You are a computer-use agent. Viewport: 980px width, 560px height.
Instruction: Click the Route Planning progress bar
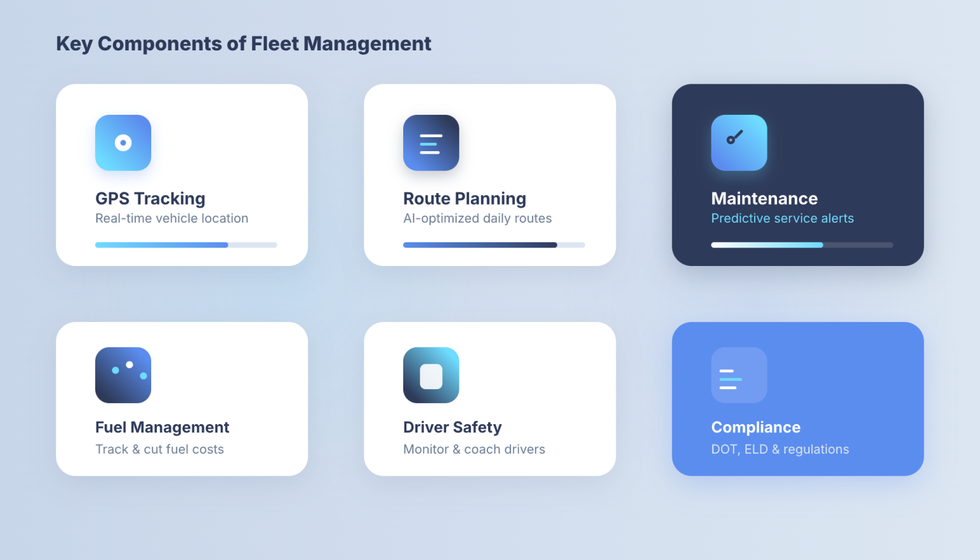pos(494,245)
